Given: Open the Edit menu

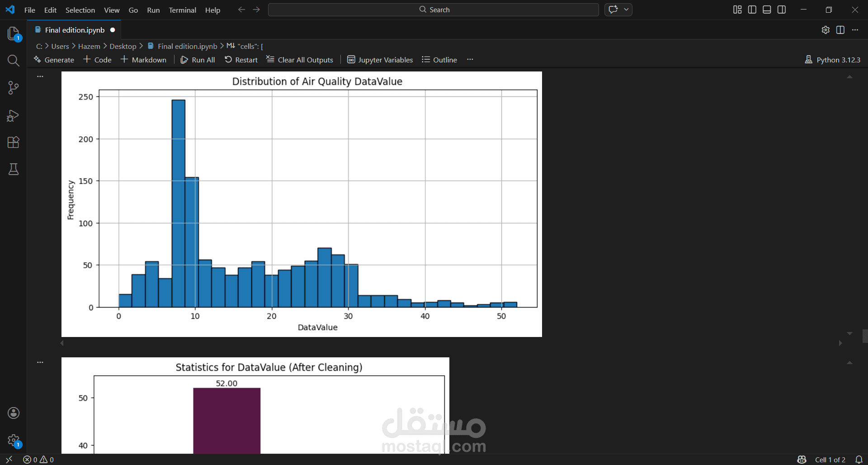Looking at the screenshot, I should click(x=50, y=10).
